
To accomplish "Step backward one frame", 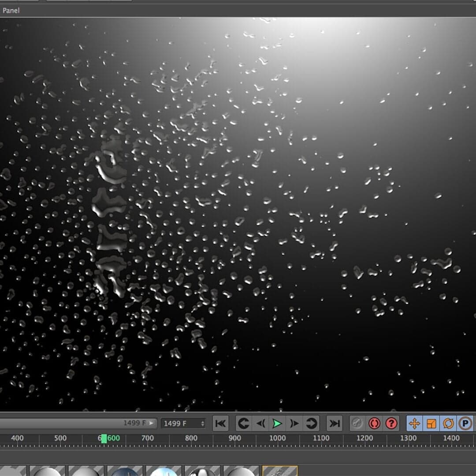I will tap(261, 424).
